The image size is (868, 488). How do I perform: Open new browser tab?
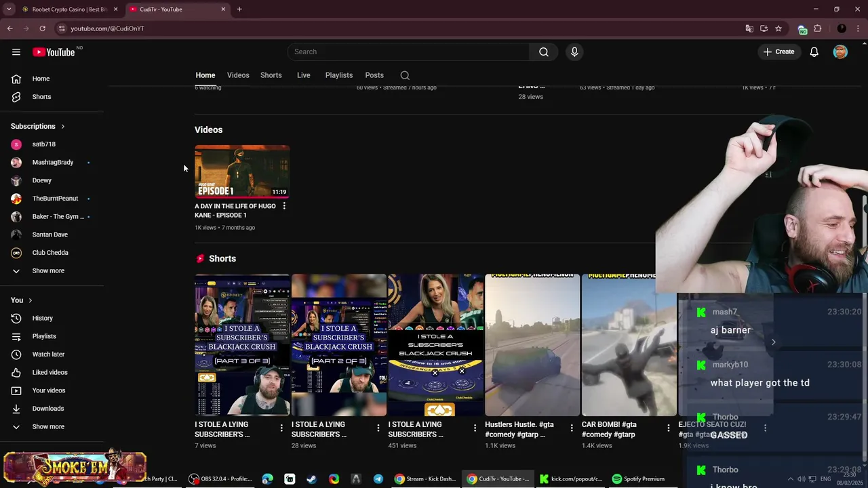[x=239, y=9]
